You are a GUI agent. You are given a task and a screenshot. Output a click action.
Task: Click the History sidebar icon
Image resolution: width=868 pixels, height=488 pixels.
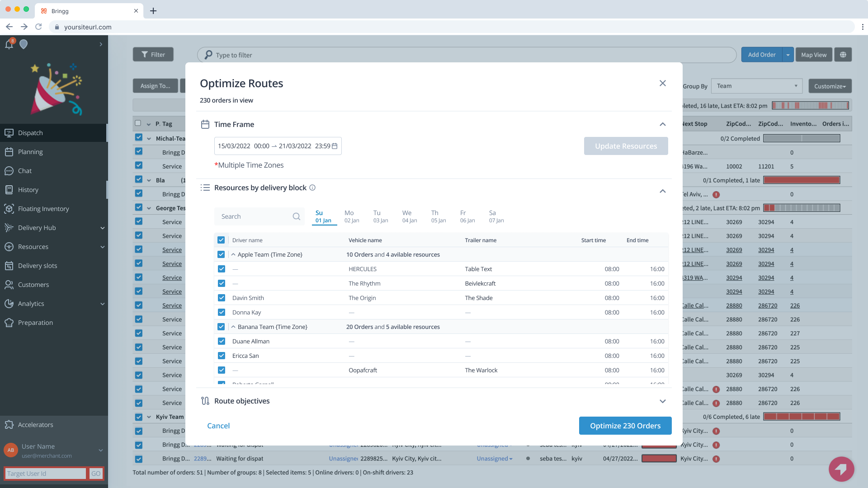coord(9,190)
